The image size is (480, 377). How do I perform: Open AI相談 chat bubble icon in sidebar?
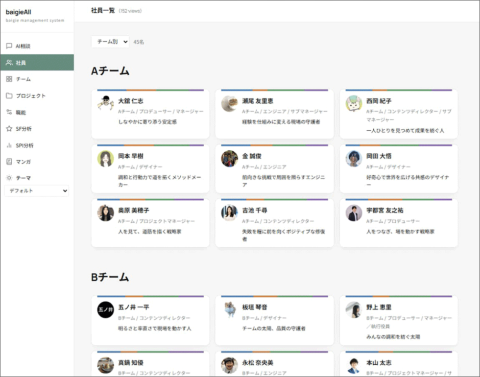(x=9, y=46)
